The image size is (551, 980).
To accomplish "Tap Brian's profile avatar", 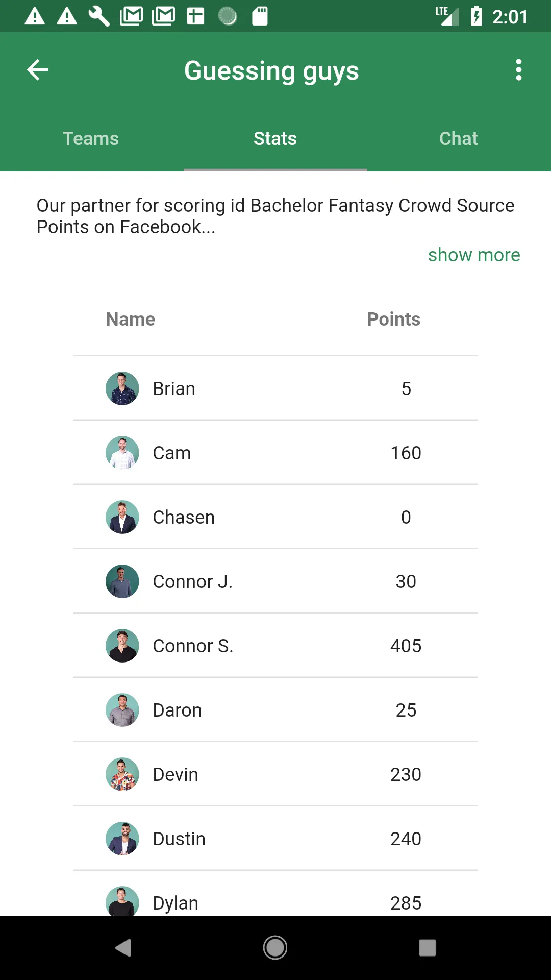I will (122, 388).
